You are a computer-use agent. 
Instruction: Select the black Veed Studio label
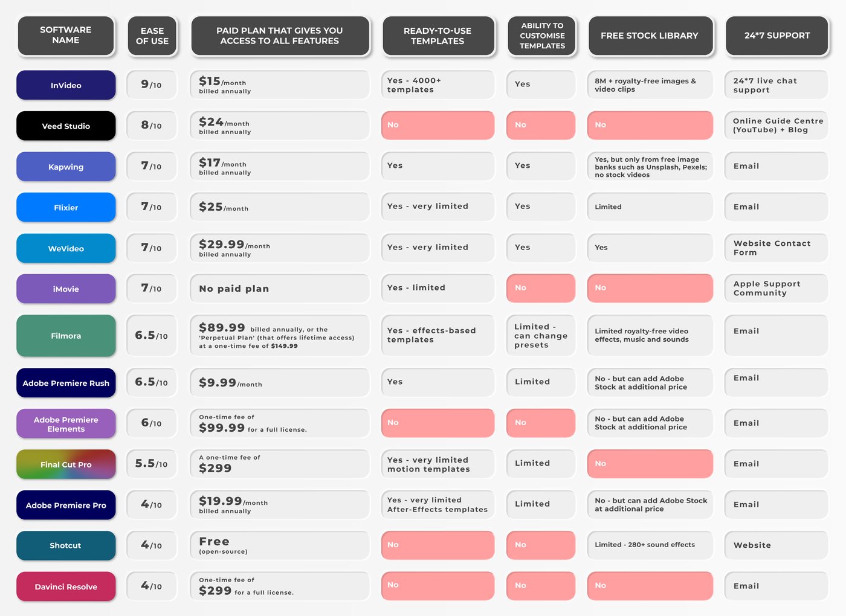coord(66,126)
